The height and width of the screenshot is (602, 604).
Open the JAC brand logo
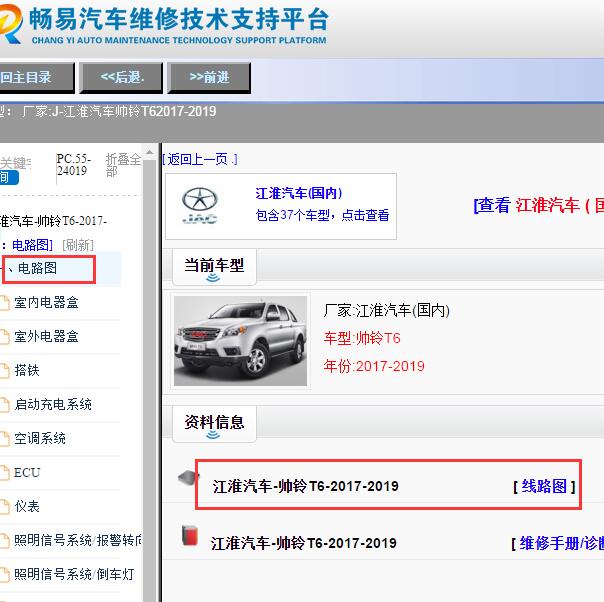coord(200,206)
